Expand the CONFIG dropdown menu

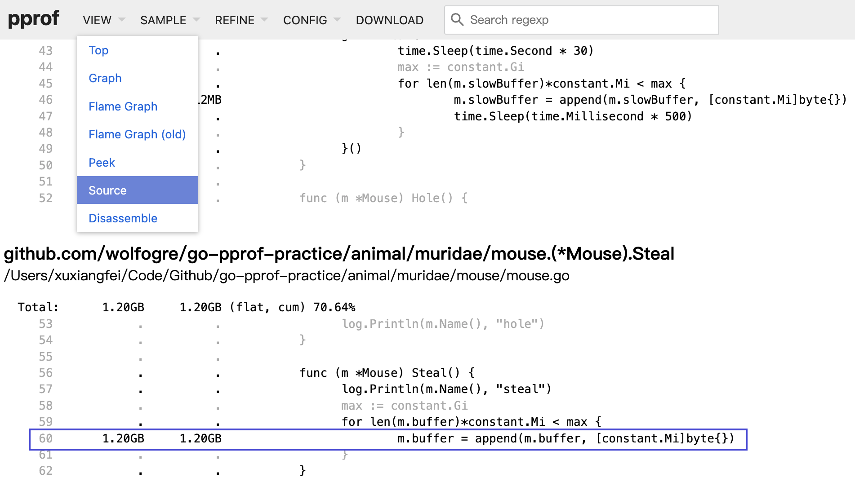(311, 20)
